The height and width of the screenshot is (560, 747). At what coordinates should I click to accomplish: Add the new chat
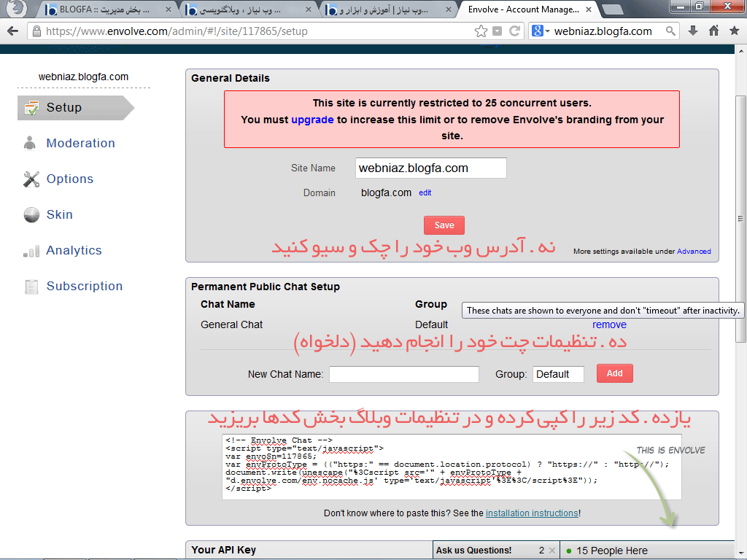(614, 373)
